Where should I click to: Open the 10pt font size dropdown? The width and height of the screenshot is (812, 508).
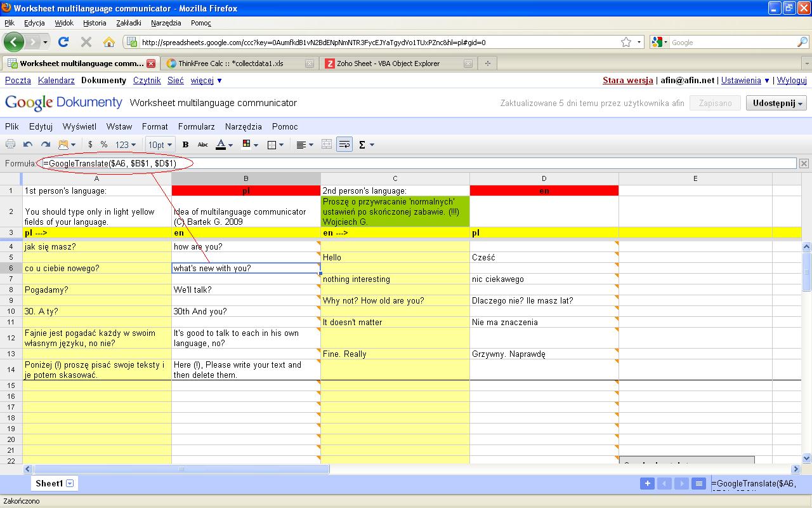point(159,145)
